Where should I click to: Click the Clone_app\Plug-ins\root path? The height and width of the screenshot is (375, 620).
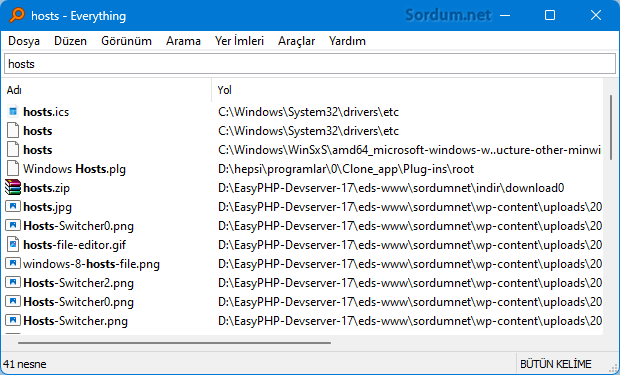tap(346, 169)
